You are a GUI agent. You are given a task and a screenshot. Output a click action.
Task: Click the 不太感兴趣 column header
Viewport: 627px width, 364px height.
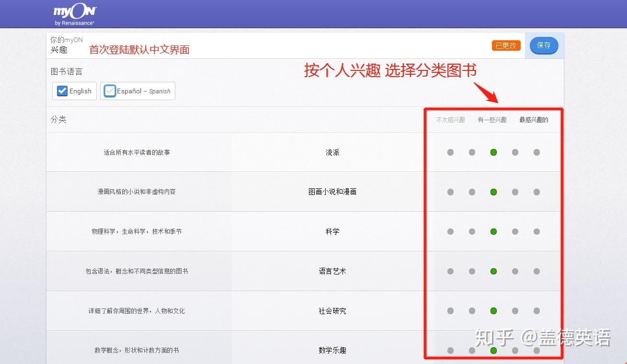[449, 120]
